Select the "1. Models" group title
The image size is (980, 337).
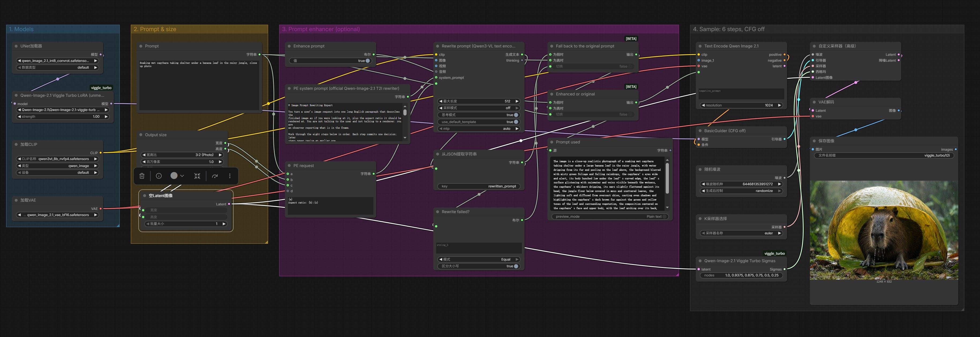21,29
